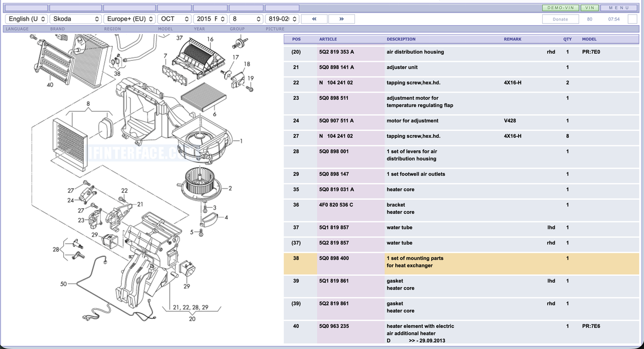Click part number 50 in diagram
This screenshot has width=644, height=349.
[x=63, y=284]
